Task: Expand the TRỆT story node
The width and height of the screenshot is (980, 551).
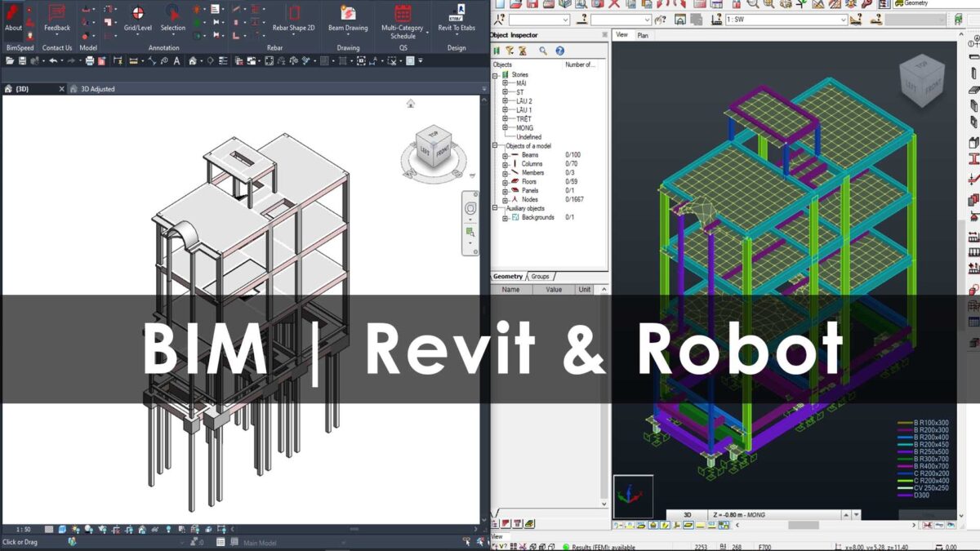Action: 506,119
